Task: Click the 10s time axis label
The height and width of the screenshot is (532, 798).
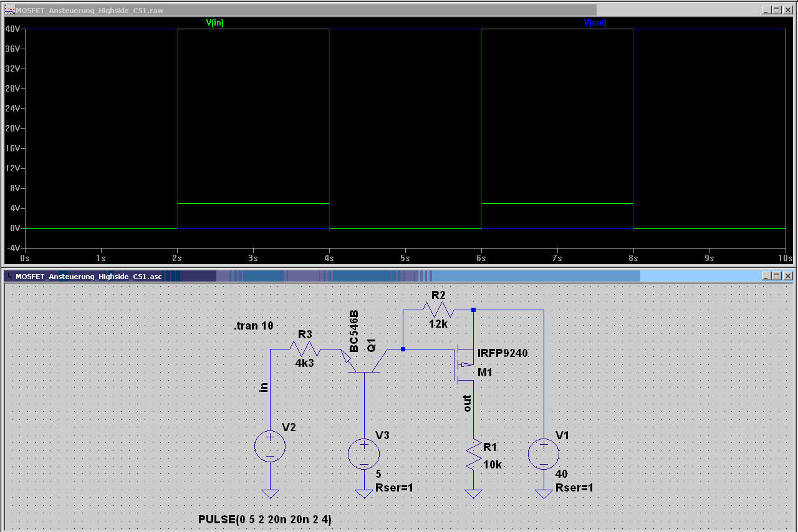Action: pyautogui.click(x=786, y=257)
